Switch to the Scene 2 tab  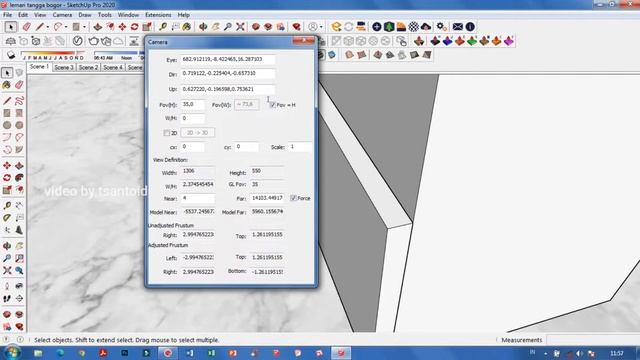pyautogui.click(x=89, y=67)
